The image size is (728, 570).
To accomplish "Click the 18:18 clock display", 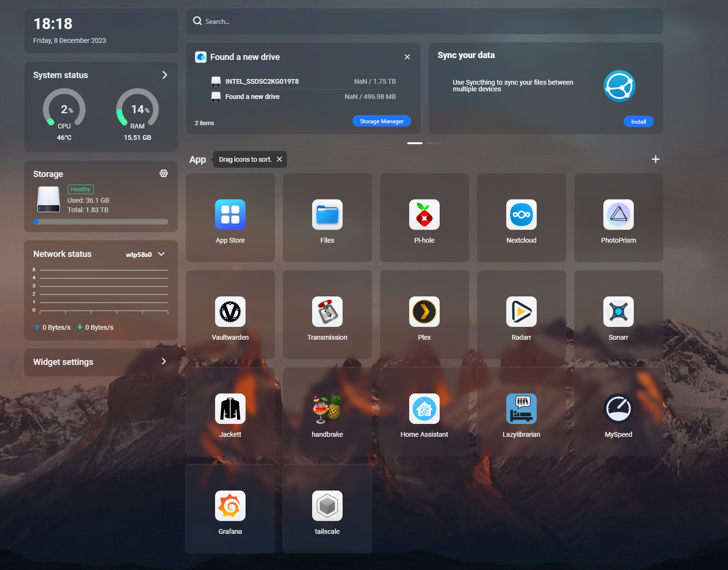I will (x=53, y=24).
